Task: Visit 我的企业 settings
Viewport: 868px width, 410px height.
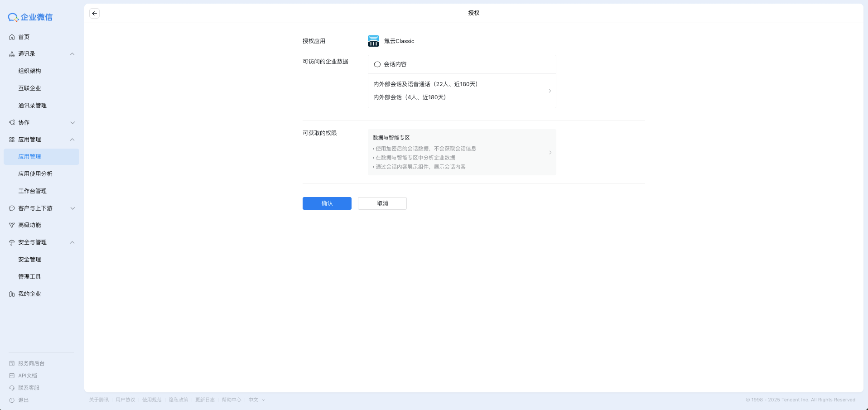Action: click(x=29, y=294)
